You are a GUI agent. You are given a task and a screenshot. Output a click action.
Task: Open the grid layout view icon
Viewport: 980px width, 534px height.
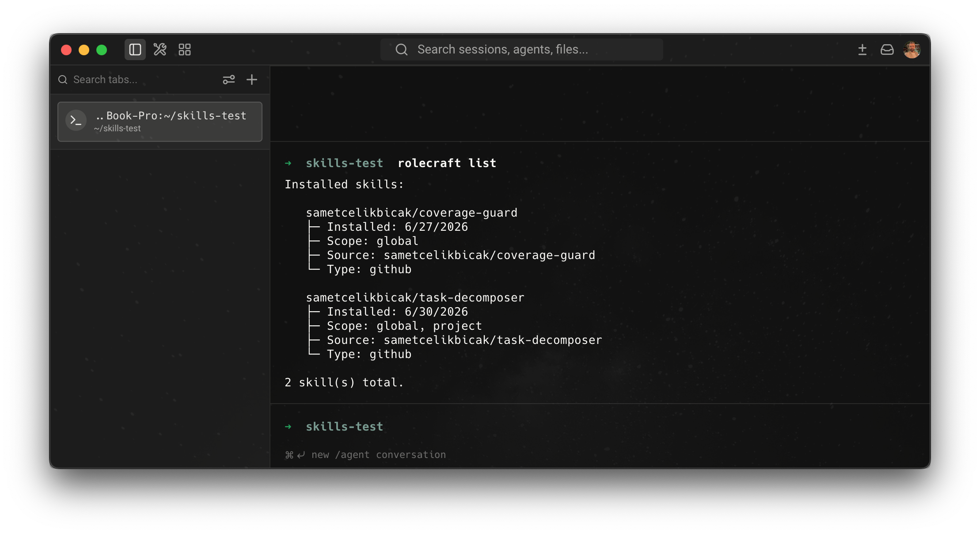coord(185,50)
